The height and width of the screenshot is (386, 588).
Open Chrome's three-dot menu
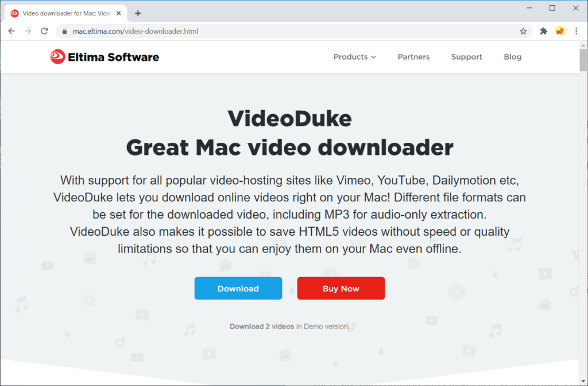(x=577, y=31)
